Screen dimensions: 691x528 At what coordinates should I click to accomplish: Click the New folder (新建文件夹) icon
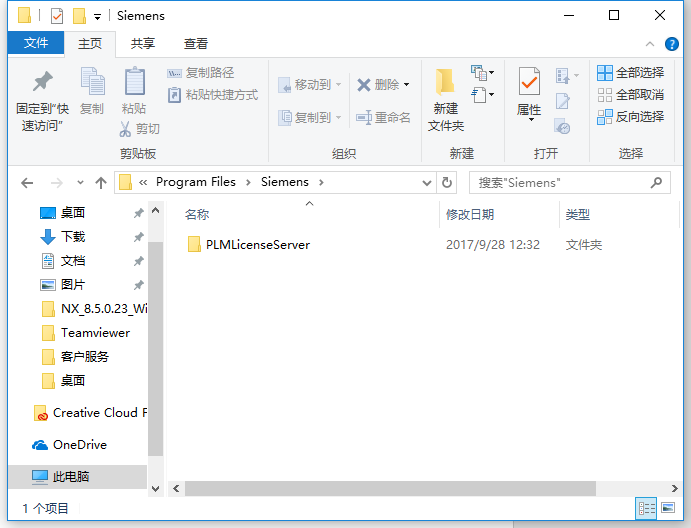pos(445,82)
